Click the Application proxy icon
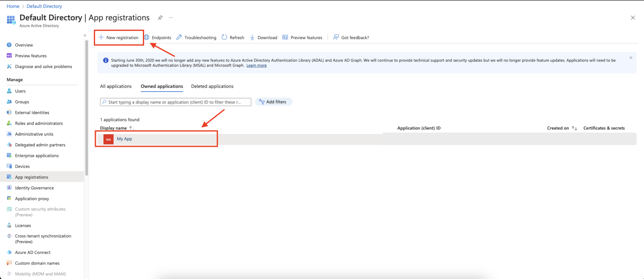 coord(9,198)
